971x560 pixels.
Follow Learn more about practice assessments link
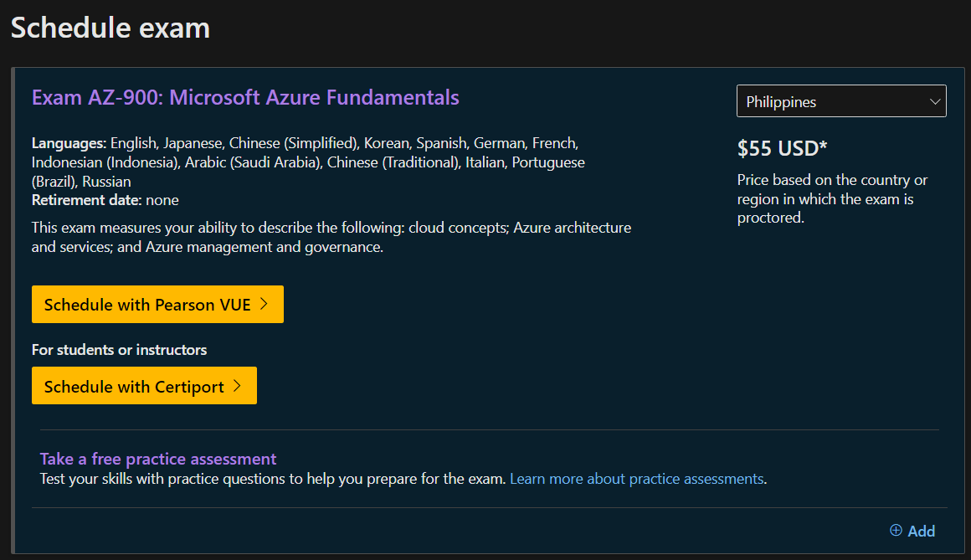637,479
